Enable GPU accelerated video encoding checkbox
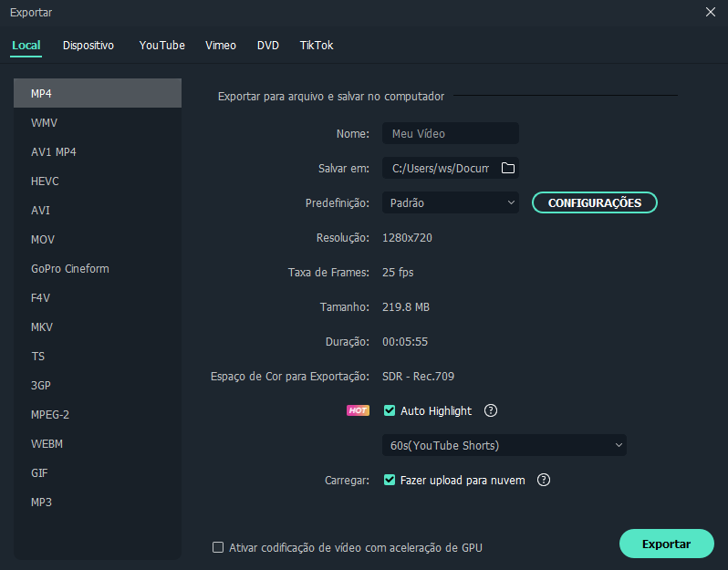Image resolution: width=728 pixels, height=570 pixels. pyautogui.click(x=218, y=547)
